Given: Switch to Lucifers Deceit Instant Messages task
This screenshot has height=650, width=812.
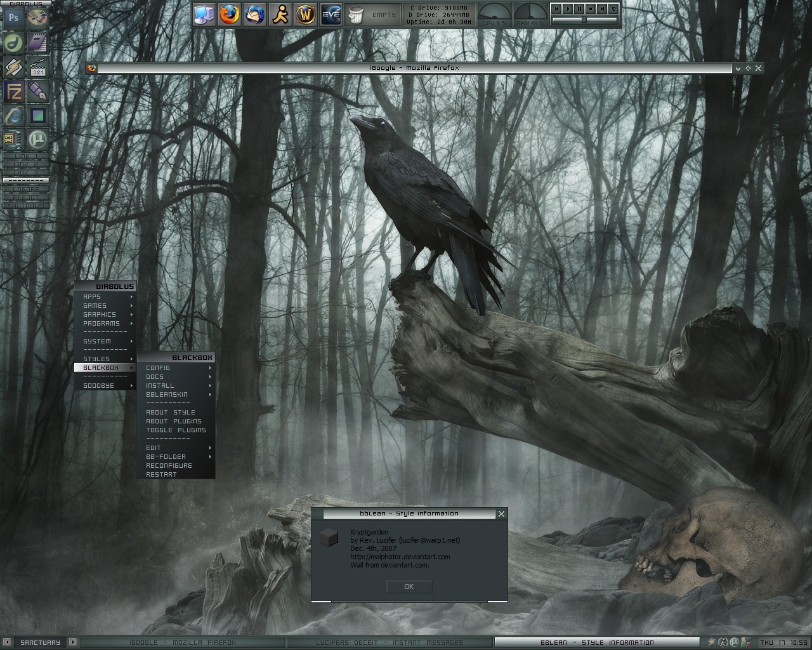Looking at the screenshot, I should (x=390, y=642).
